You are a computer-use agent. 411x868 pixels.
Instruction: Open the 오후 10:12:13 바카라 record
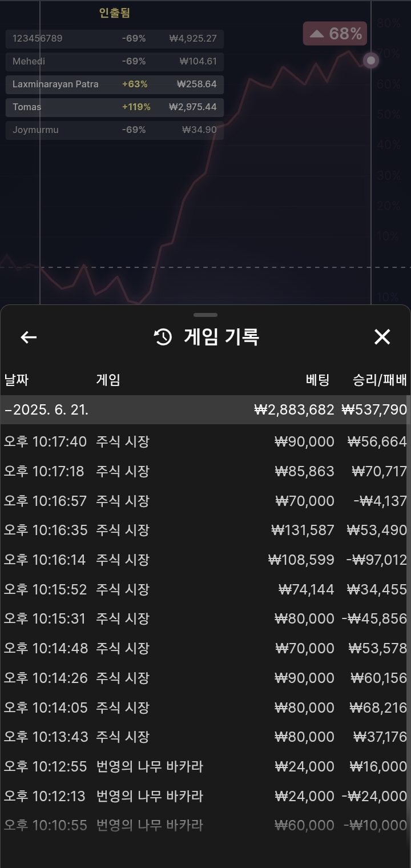pos(205,796)
